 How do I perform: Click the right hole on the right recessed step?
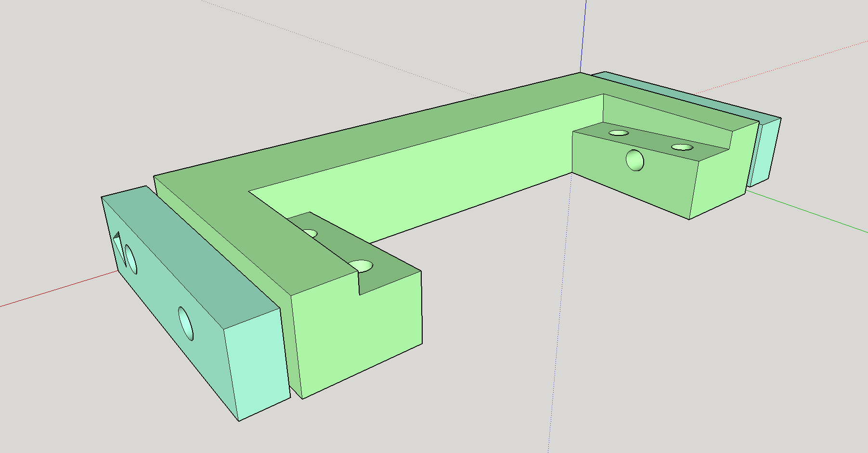coord(682,147)
